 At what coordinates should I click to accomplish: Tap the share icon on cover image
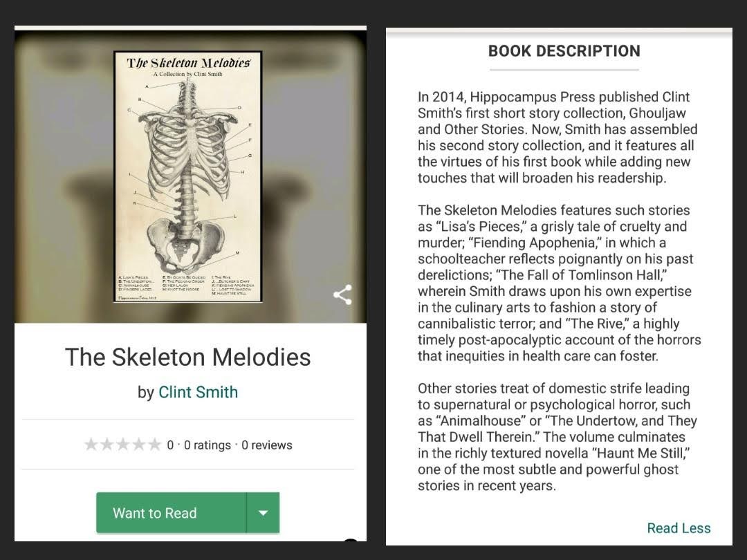(342, 295)
